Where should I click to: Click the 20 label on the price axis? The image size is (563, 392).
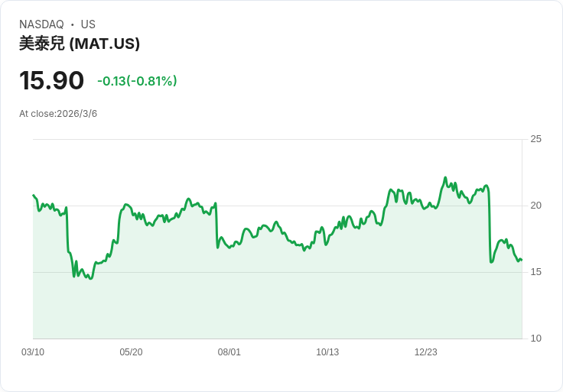tap(535, 206)
